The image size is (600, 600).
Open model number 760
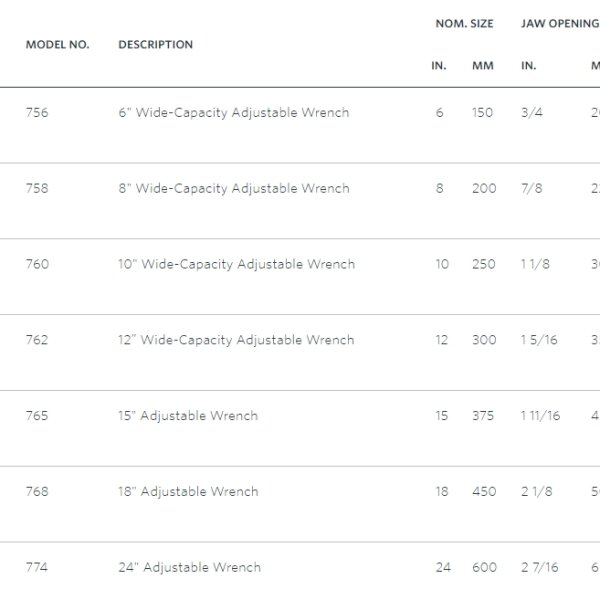[x=37, y=265]
